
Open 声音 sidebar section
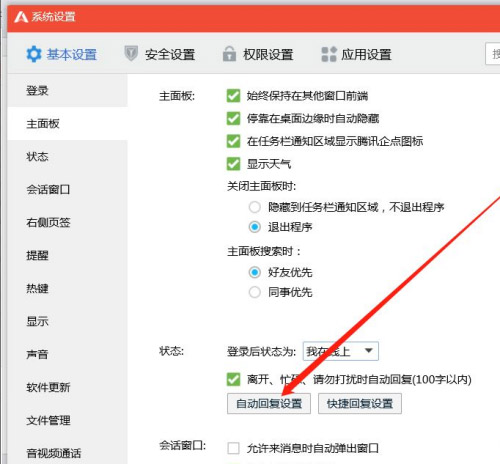pyautogui.click(x=67, y=354)
